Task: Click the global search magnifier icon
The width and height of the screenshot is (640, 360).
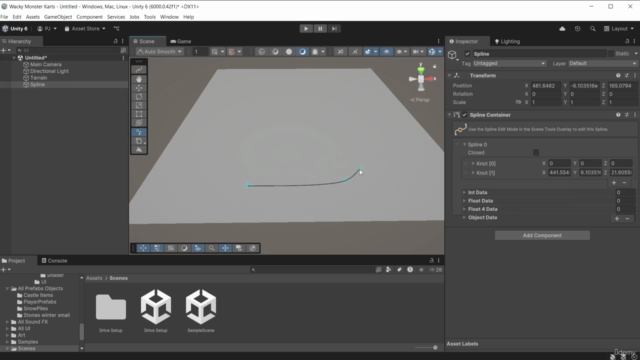Action: click(593, 29)
